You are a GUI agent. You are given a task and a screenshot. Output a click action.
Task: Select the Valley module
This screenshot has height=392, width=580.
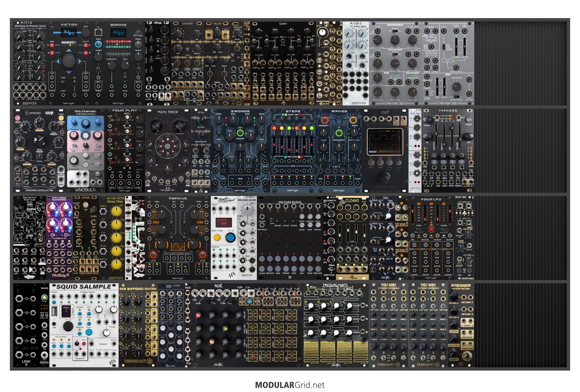(x=224, y=64)
